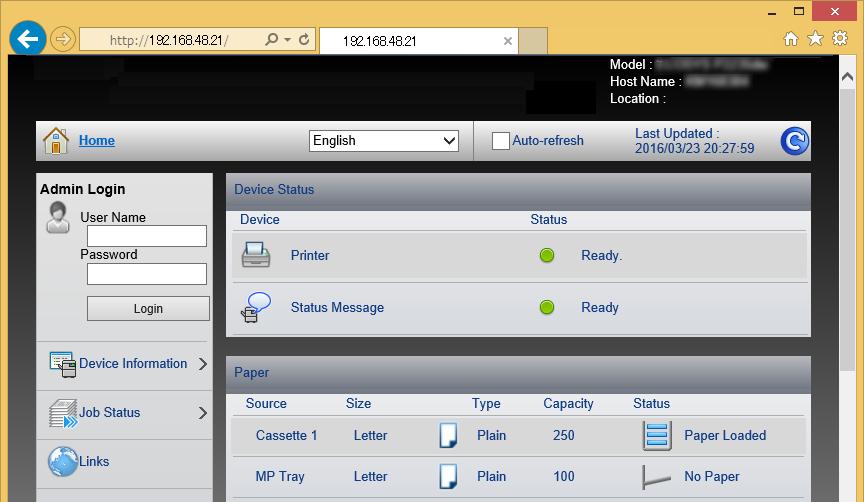Click the Device Information icon
The height and width of the screenshot is (502, 864).
[63, 364]
